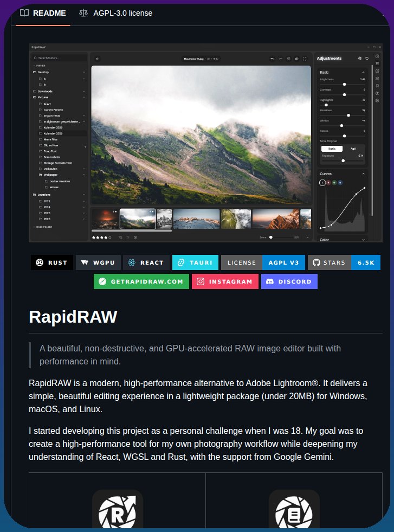Select the AgX tone mapper option
The width and height of the screenshot is (394, 532).
pyautogui.click(x=353, y=149)
